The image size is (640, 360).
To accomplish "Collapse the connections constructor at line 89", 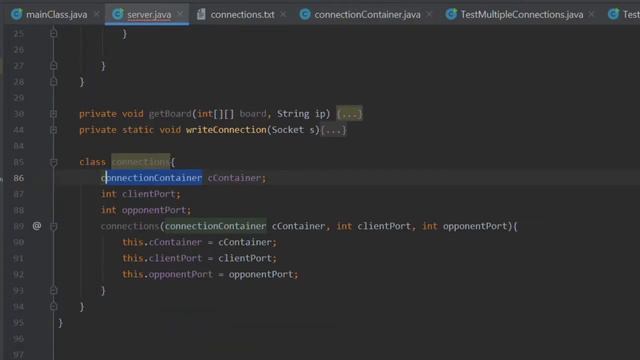I will pyautogui.click(x=53, y=226).
